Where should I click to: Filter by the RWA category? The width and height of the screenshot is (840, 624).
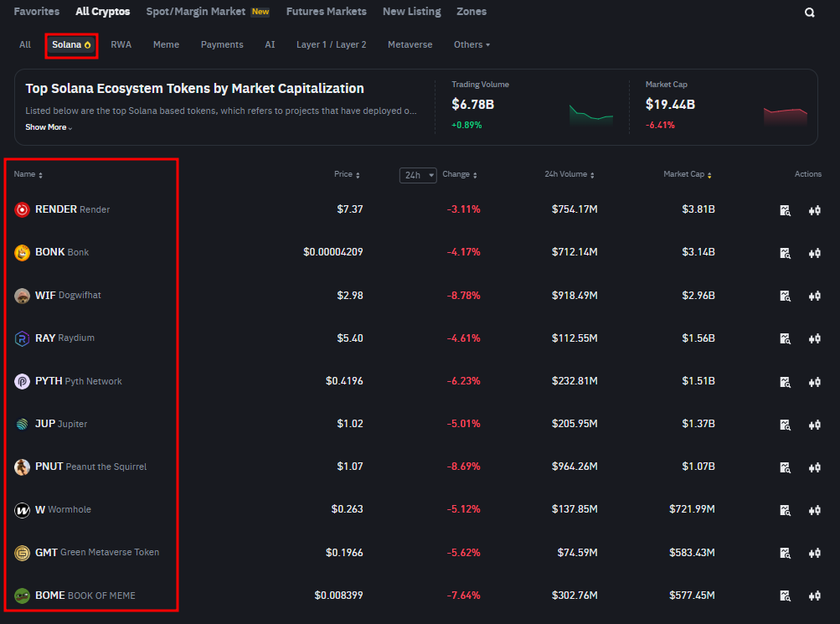click(x=121, y=44)
